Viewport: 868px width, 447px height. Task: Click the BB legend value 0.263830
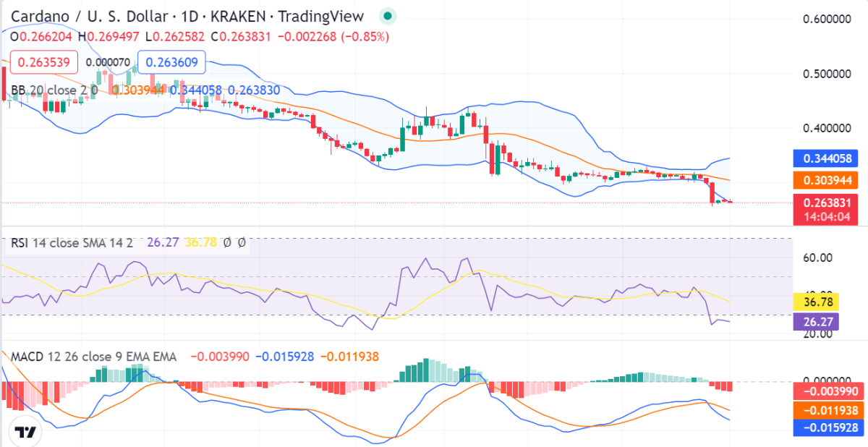point(254,91)
